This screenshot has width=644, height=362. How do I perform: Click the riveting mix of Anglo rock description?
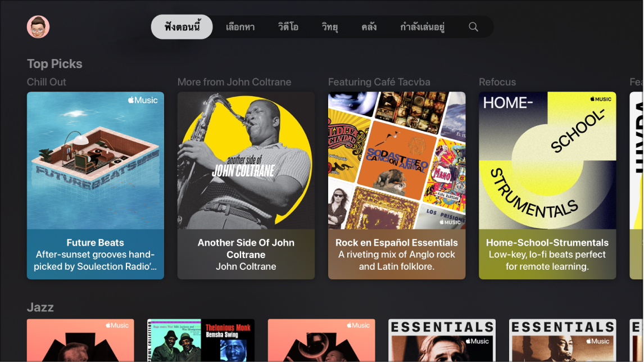pyautogui.click(x=397, y=260)
